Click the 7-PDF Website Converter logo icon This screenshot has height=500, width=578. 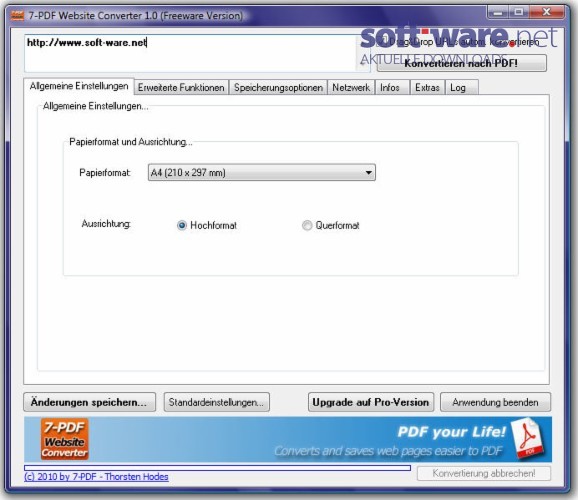coord(65,439)
